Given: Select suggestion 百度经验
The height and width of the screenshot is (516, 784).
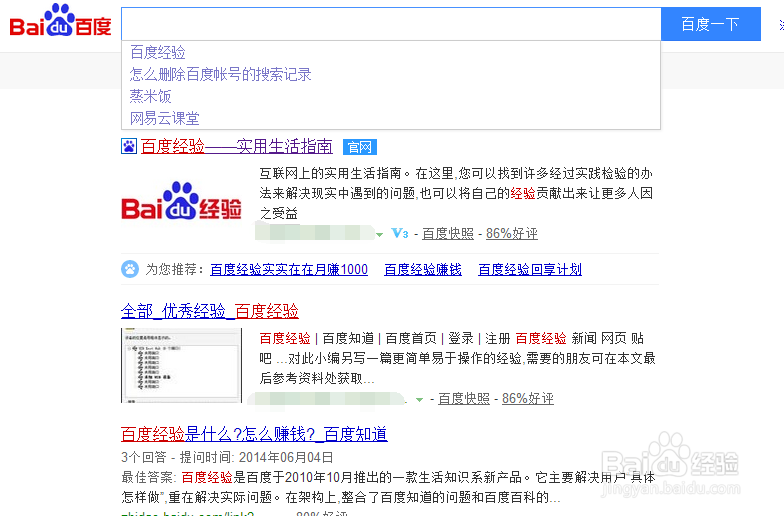Looking at the screenshot, I should tap(391, 52).
